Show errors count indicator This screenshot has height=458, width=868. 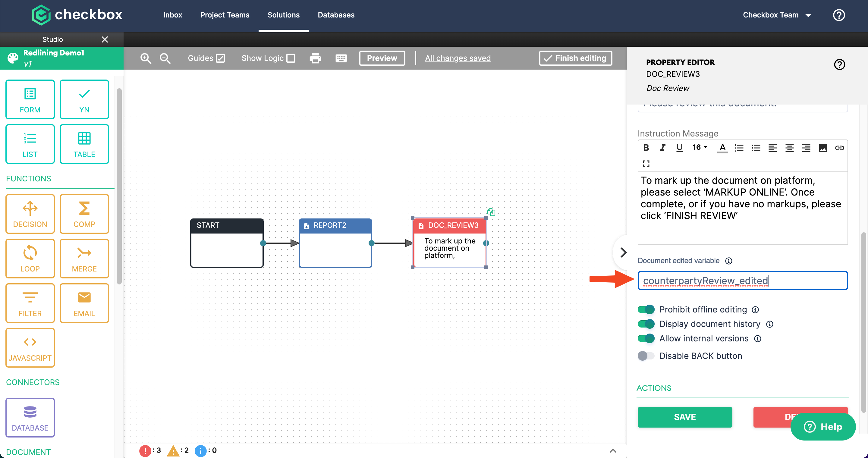150,450
